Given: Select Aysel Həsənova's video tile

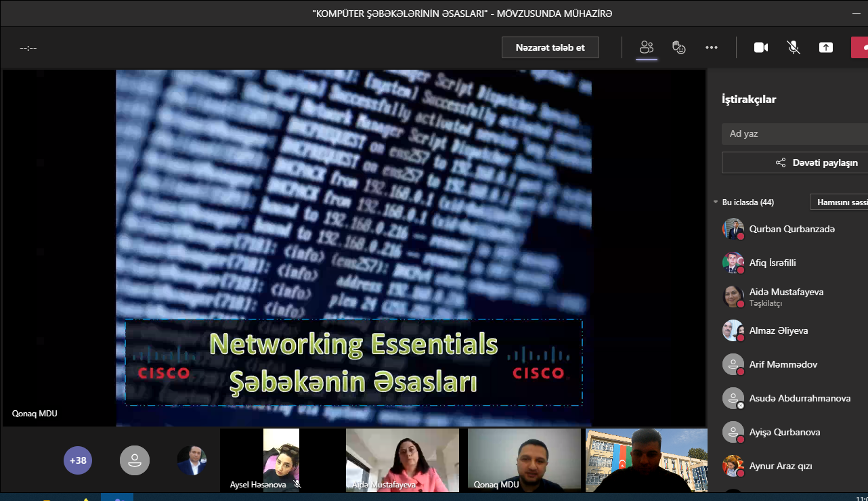Looking at the screenshot, I should tap(282, 460).
